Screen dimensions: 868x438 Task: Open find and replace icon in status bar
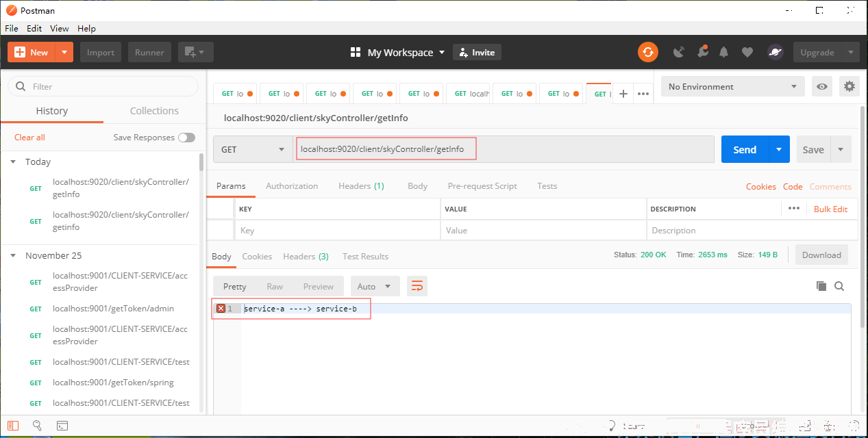37,425
